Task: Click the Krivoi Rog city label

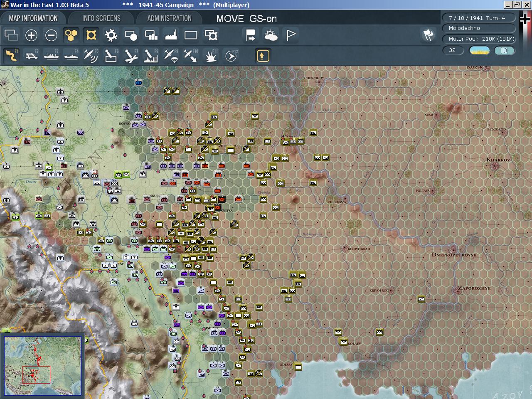Action: pos(379,291)
